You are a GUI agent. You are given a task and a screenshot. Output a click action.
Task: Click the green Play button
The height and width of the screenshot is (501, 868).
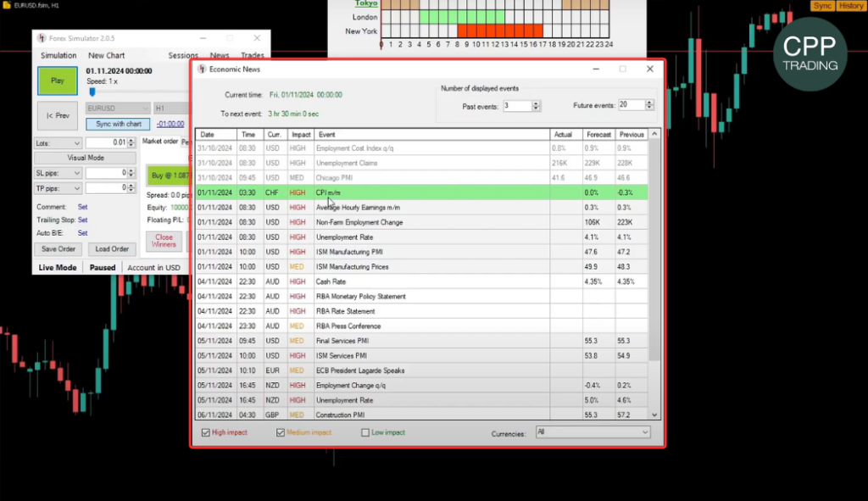[x=58, y=81]
